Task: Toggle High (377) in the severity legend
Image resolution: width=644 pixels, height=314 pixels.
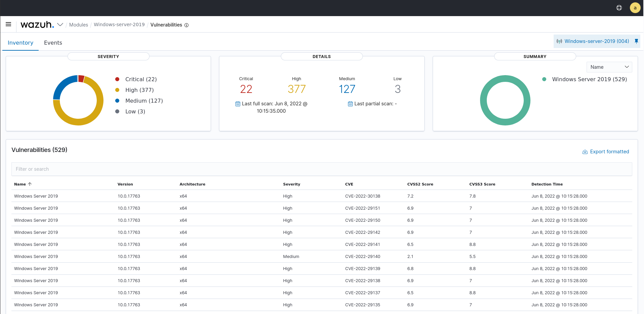Action: coord(139,90)
